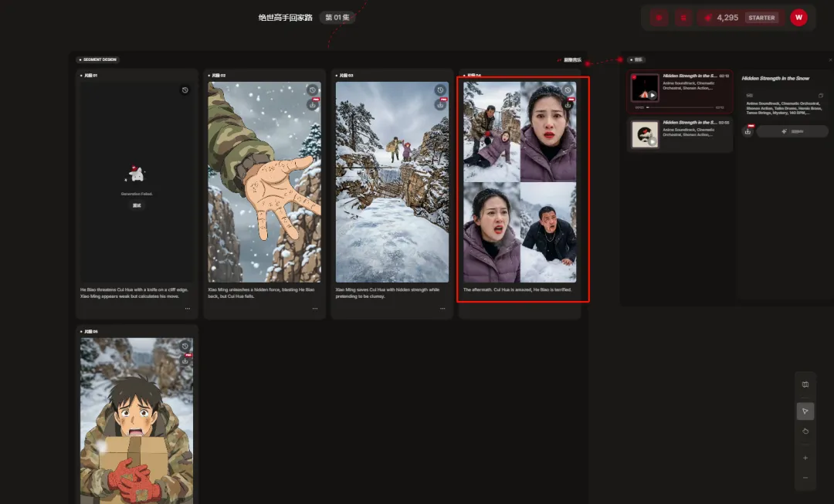Seek the first track's progress bar
Image resolution: width=834 pixels, height=504 pixels.
680,107
